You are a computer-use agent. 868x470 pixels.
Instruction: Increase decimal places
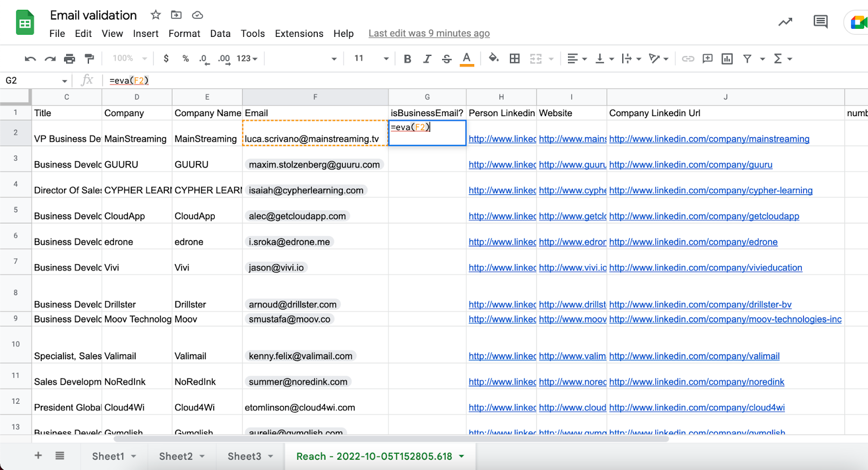[224, 59]
